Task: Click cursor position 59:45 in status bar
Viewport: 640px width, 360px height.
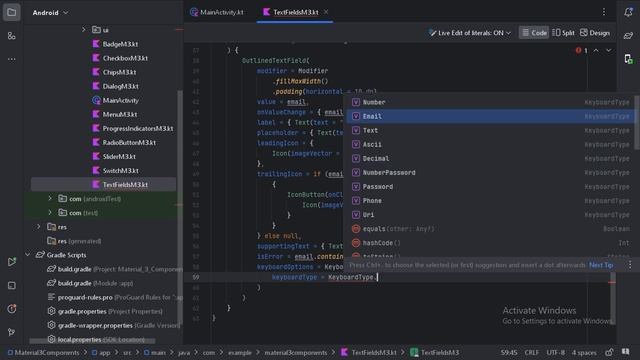Action: click(x=509, y=352)
